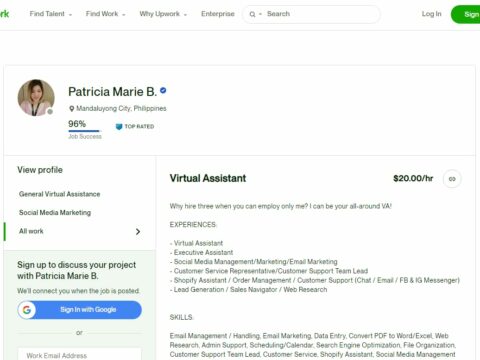Screen dimensions: 480x360
Task: Click the Log In link
Action: [431, 14]
